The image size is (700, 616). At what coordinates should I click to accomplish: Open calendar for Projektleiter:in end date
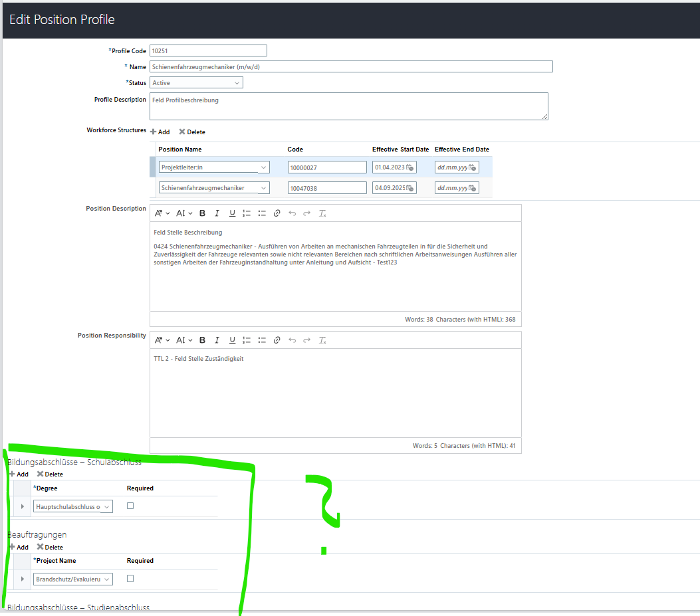click(x=473, y=167)
